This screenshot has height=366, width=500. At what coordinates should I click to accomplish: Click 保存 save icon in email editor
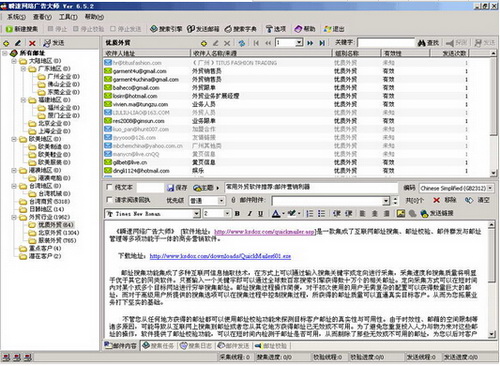pos(177,188)
